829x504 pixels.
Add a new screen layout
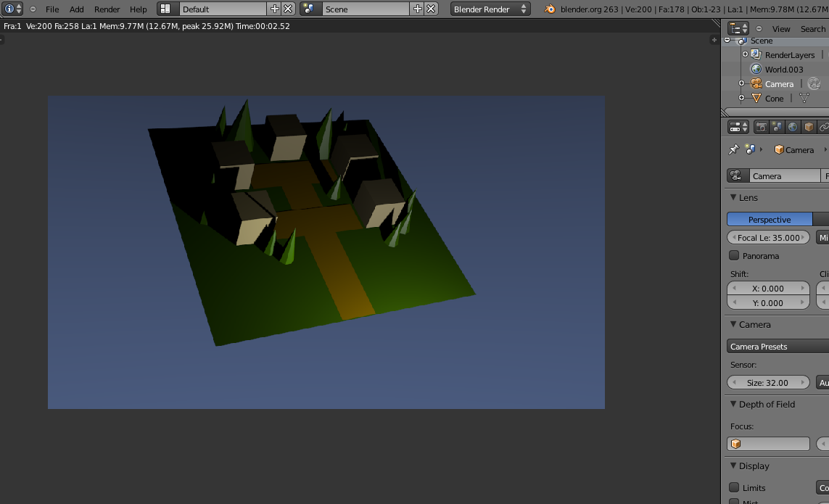[274, 9]
